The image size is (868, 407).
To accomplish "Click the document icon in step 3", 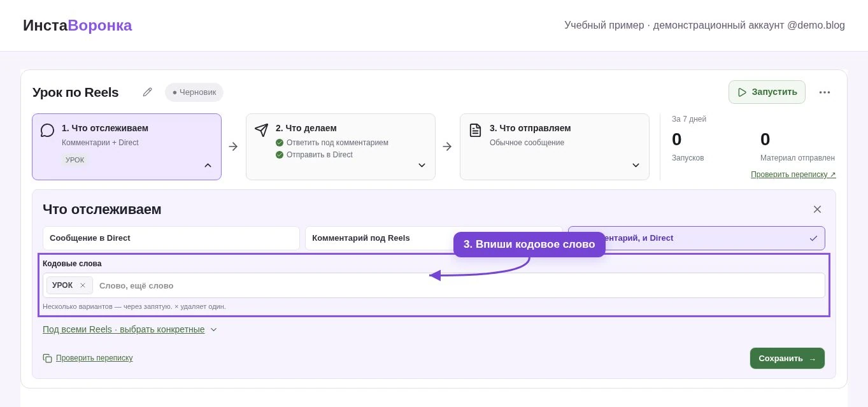I will 475,130.
